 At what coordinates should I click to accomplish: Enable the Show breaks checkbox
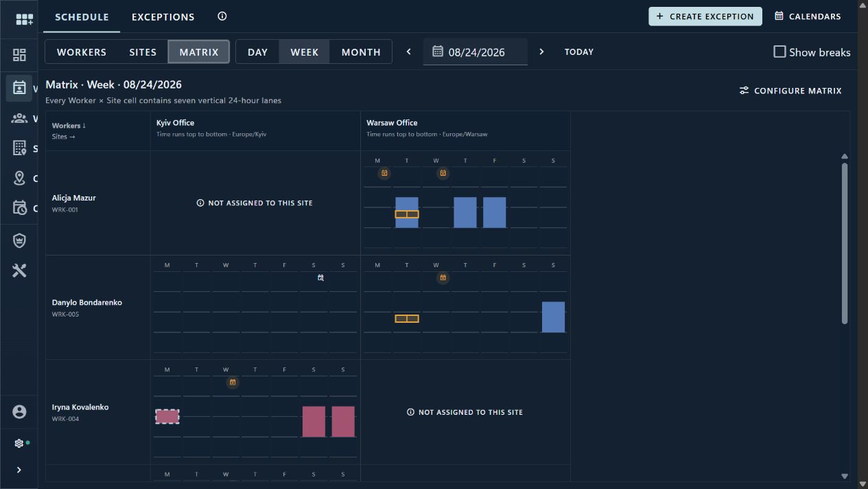point(779,52)
